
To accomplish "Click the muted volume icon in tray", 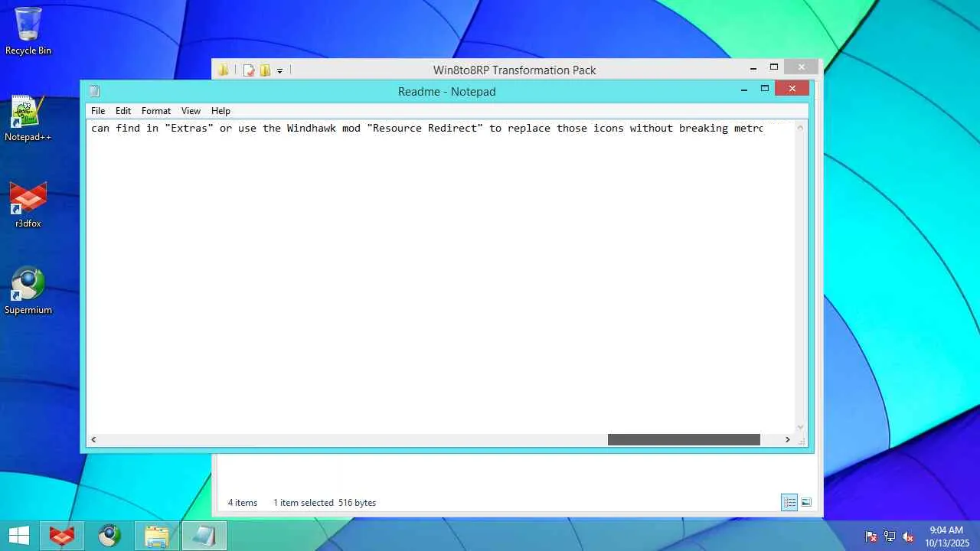I will [x=908, y=536].
